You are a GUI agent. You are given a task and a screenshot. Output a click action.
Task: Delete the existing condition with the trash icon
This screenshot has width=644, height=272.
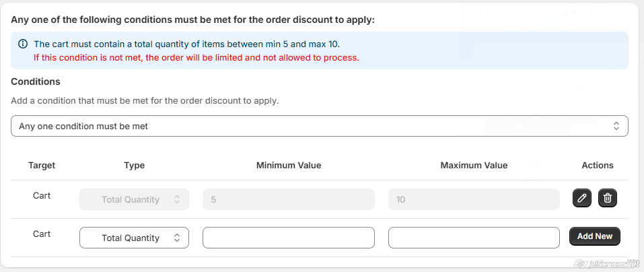(x=608, y=198)
